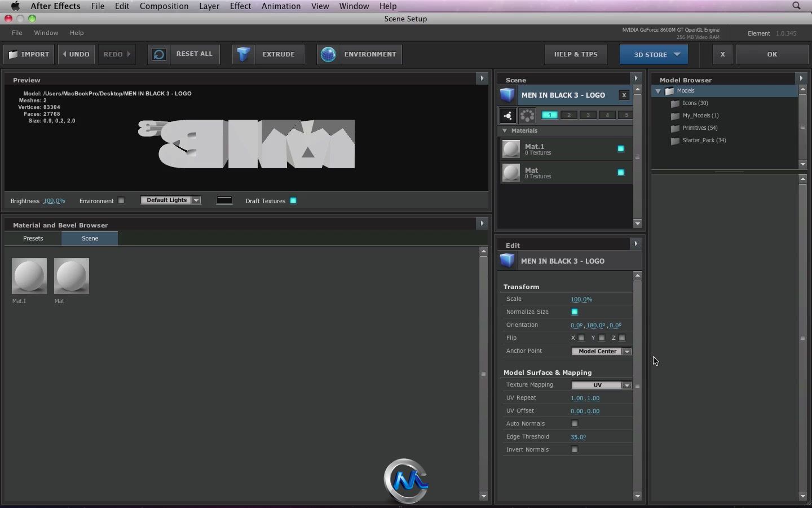Toggle Draft Textures checkbox
This screenshot has height=508, width=812.
coord(293,201)
